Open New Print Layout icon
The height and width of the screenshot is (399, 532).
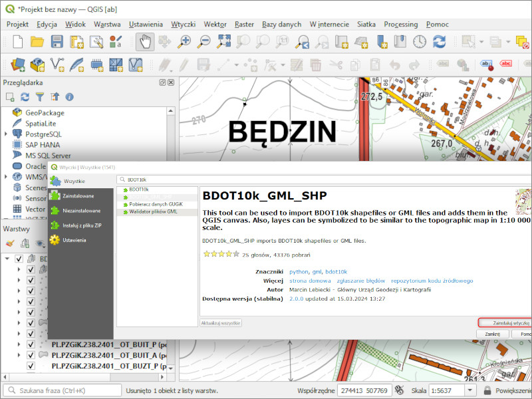click(x=76, y=42)
